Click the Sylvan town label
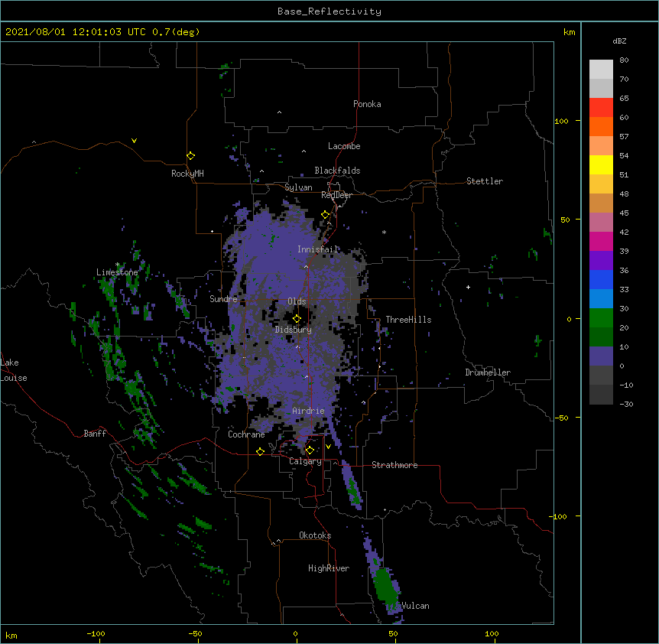659x644 pixels. (298, 187)
